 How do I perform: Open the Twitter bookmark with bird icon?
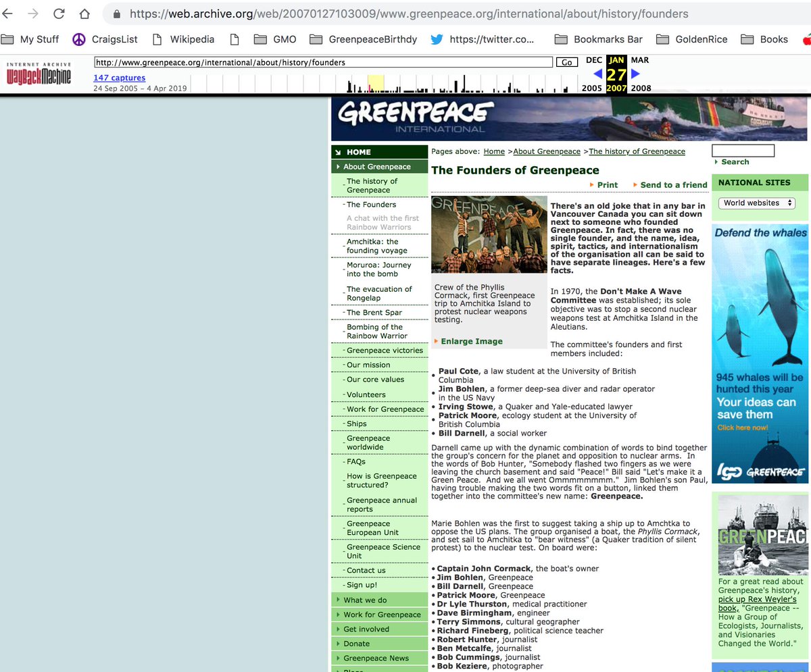pos(483,39)
